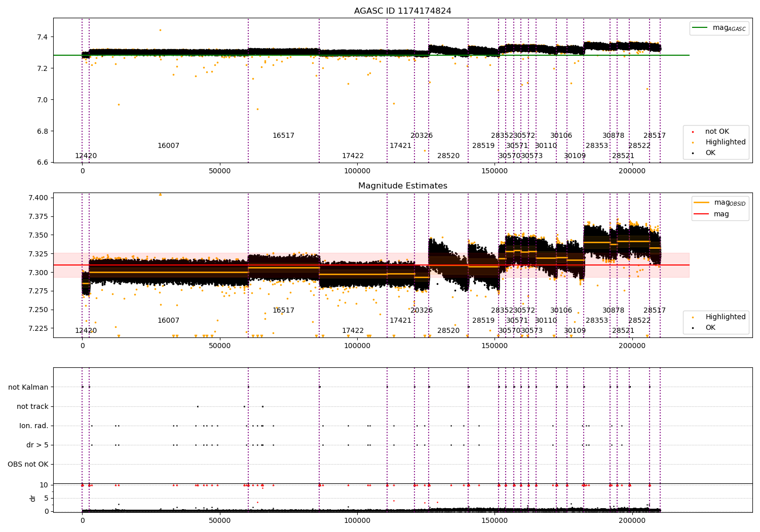Viewport: 760px width, 532px height.
Task: Click OBSID label 16517 in Magnitude Estimates plot
Action: 283,311
